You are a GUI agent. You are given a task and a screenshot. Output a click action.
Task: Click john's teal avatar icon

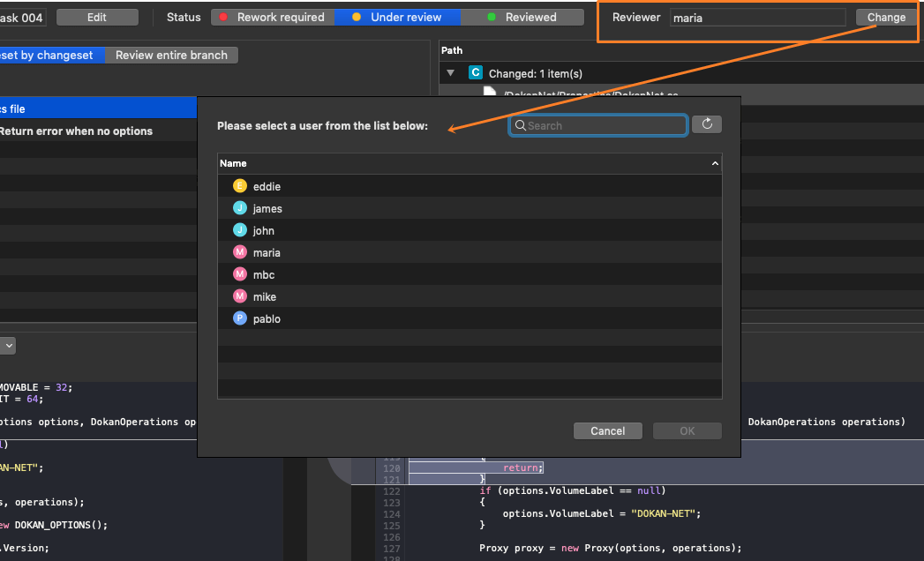240,230
